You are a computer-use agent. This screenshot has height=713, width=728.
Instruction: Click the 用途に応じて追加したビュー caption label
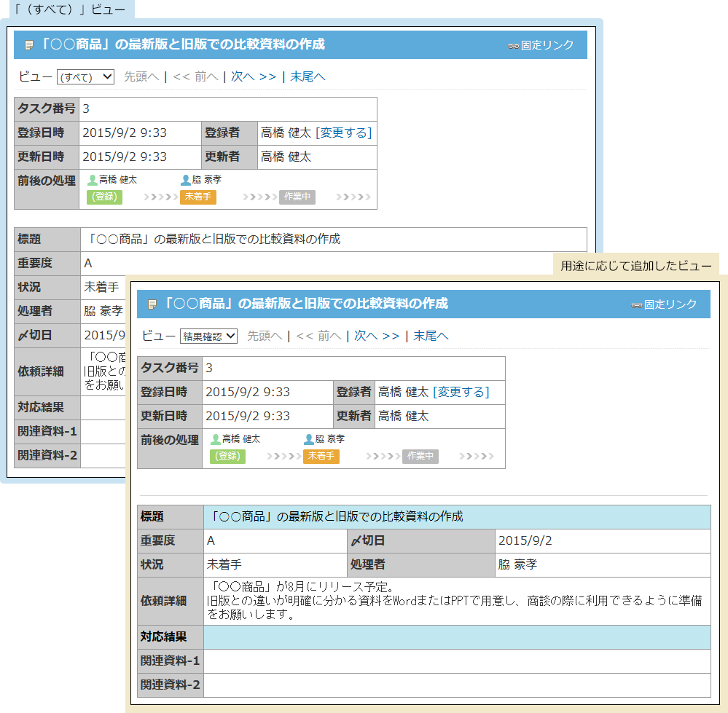(x=636, y=266)
